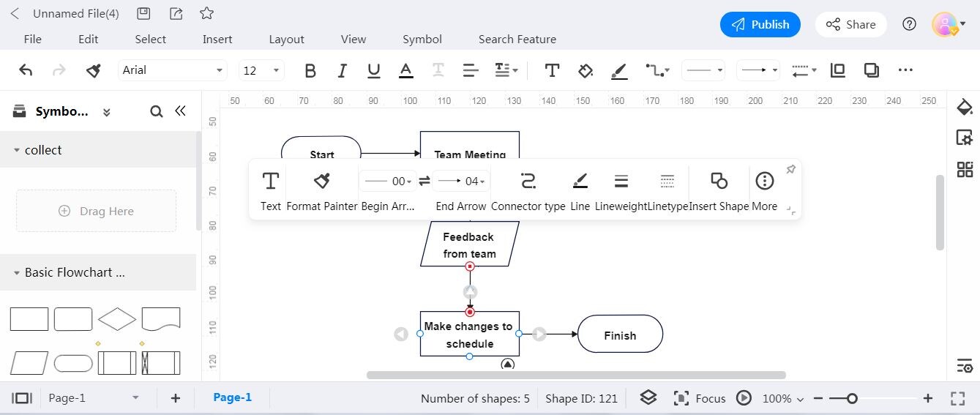This screenshot has height=415, width=980.
Task: Open the arrow direction swap dropdown
Action: [804, 70]
